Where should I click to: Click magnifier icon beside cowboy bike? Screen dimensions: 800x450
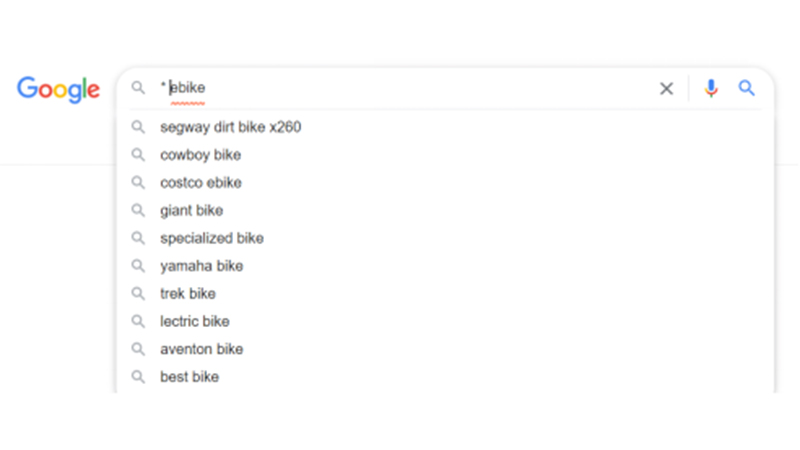click(x=138, y=155)
